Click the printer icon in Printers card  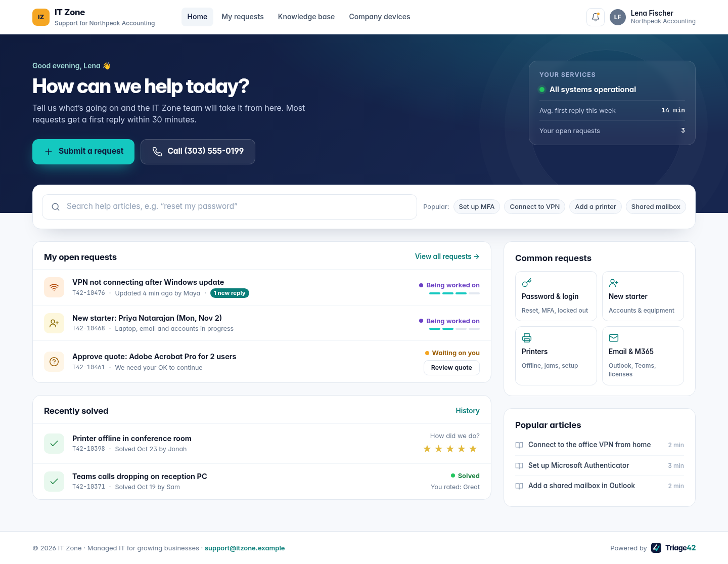click(x=527, y=338)
